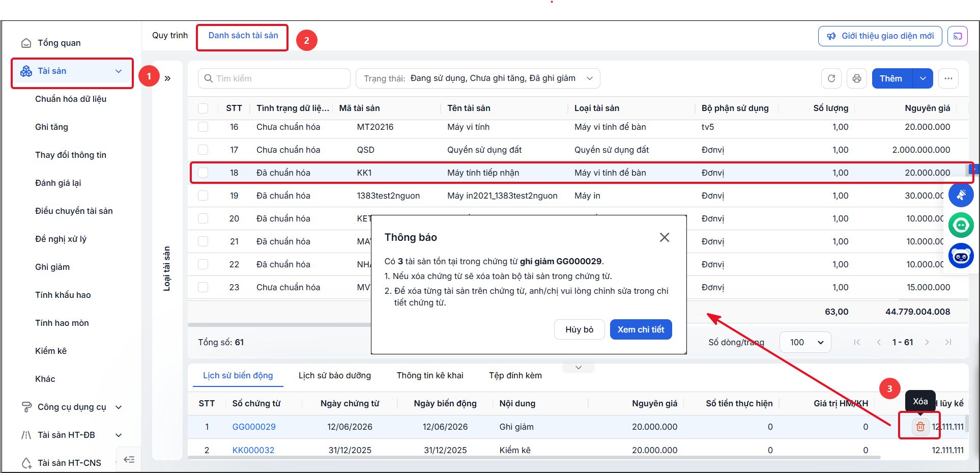This screenshot has width=980, height=473.
Task: Check the row 19 1383test2nguon checkbox
Action: click(203, 196)
